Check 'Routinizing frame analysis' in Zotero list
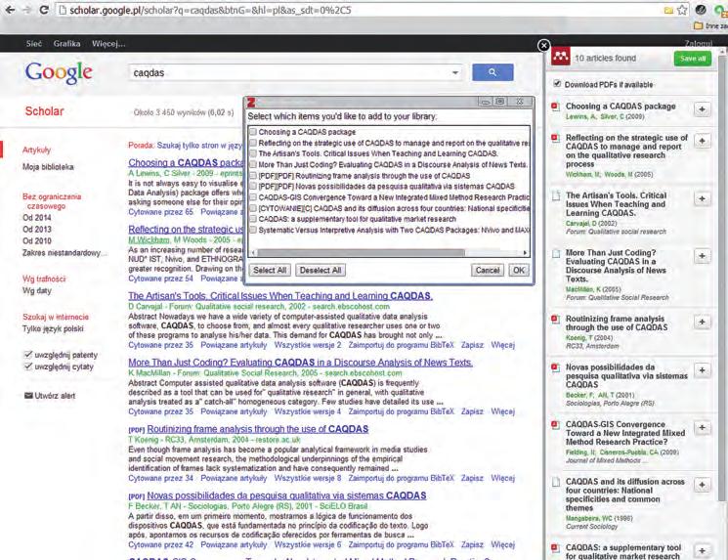Viewport: 728px width, 560px height. pyautogui.click(x=253, y=176)
